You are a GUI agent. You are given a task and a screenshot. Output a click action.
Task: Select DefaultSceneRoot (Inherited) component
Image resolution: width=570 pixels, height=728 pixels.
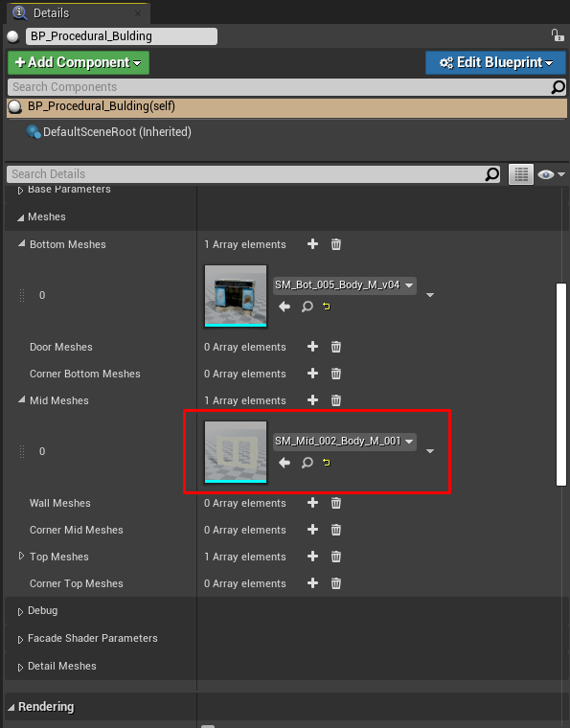117,132
